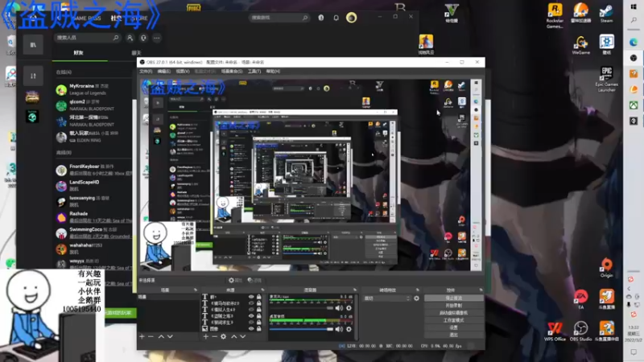Viewport: 644px width, 362px height.
Task: Open 设置 from OBS controls
Action: coord(453,327)
